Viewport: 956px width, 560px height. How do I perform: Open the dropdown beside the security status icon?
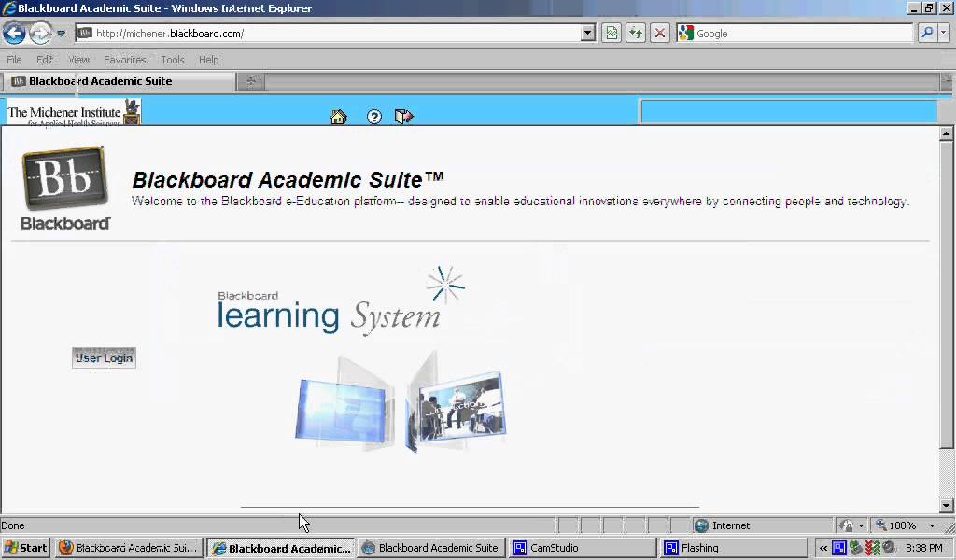(861, 525)
